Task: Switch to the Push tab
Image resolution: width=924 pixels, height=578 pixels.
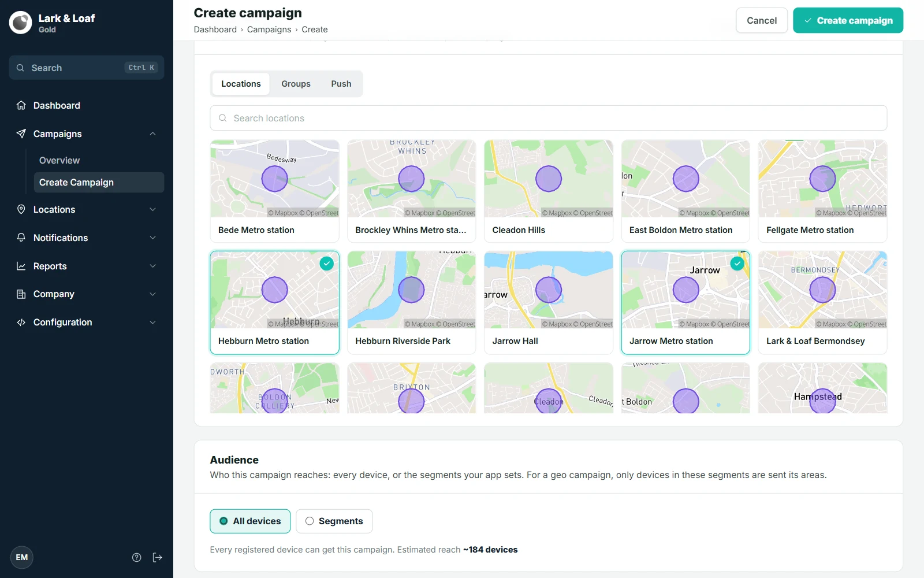Action: 341,84
